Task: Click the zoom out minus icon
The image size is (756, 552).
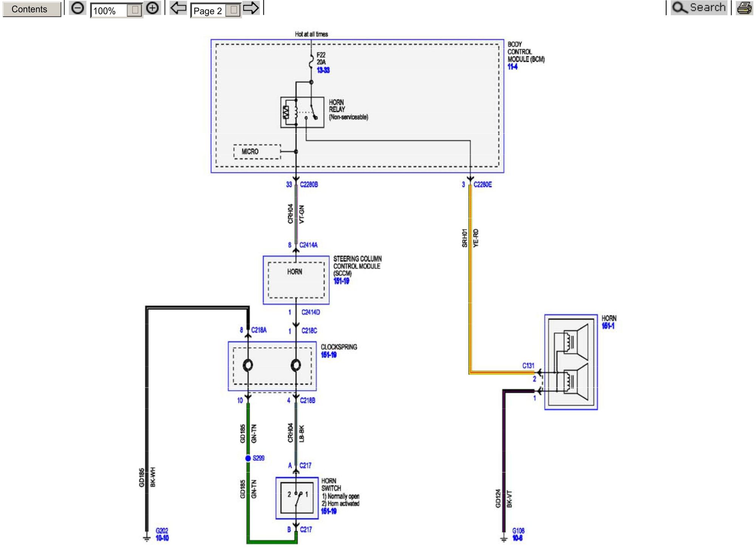Action: click(x=77, y=8)
